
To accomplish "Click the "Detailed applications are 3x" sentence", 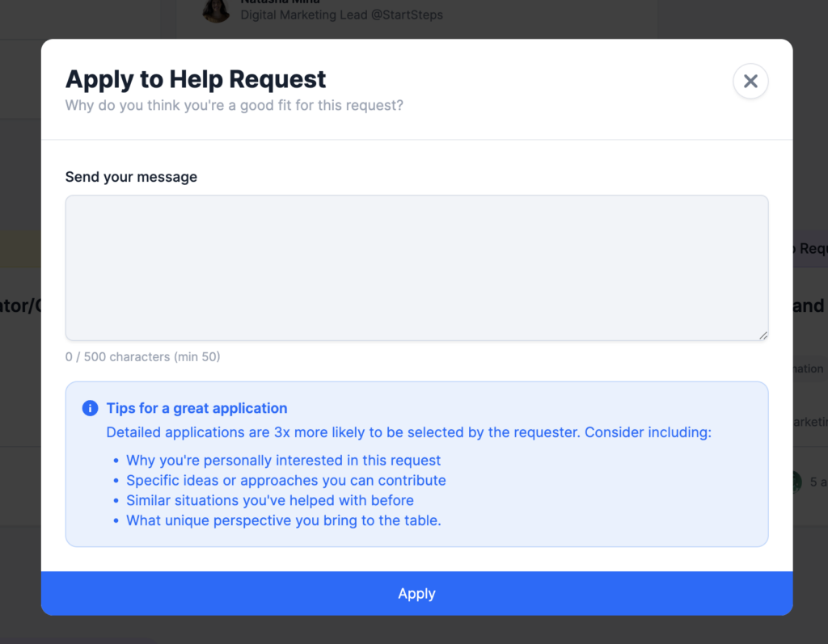I will coord(408,432).
